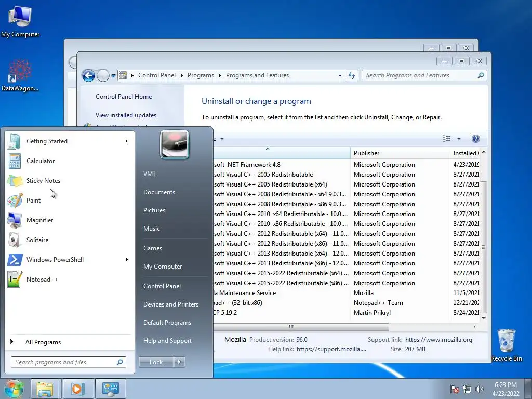Viewport: 532px width, 399px height.
Task: Open the Windows PowerShell icon
Action: coord(15,260)
